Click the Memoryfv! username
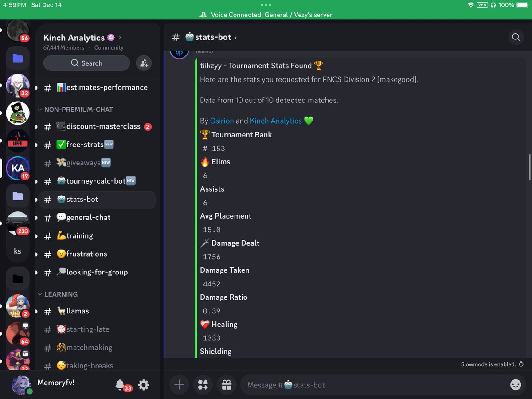Screen dimensions: 532x399 click(56, 382)
